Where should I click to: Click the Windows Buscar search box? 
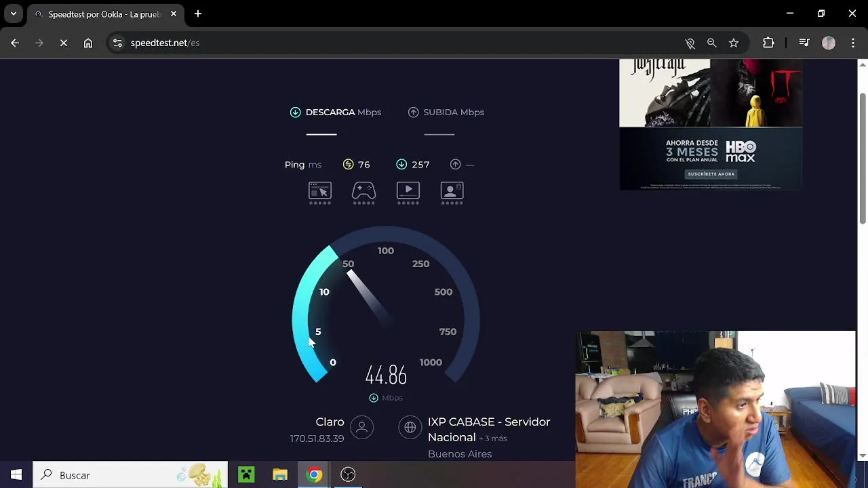[x=130, y=475]
